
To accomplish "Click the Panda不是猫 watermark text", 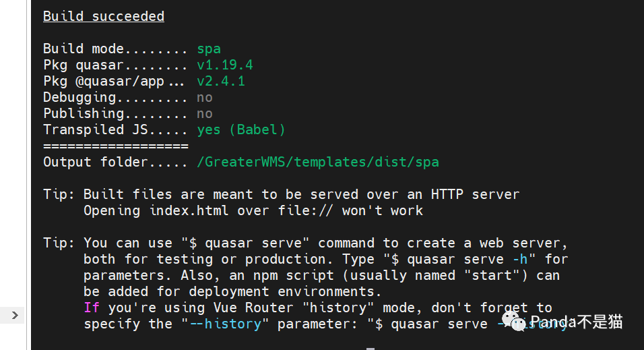I will pyautogui.click(x=575, y=322).
